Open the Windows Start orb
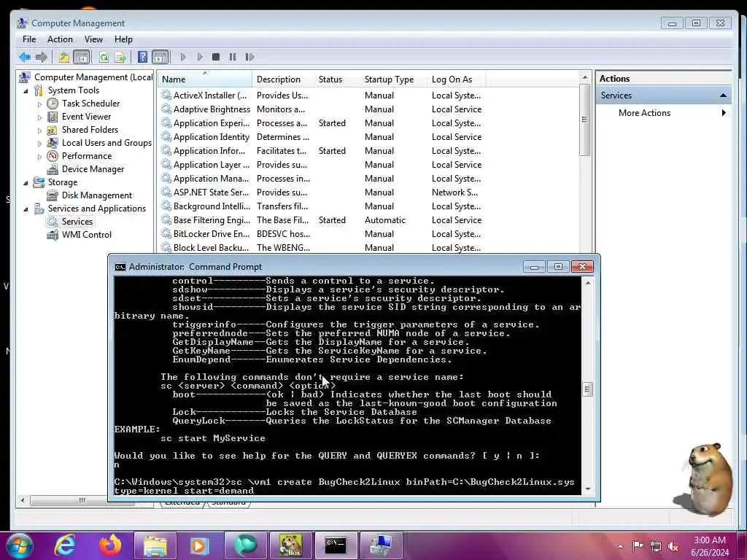The image size is (747, 560). click(x=18, y=545)
